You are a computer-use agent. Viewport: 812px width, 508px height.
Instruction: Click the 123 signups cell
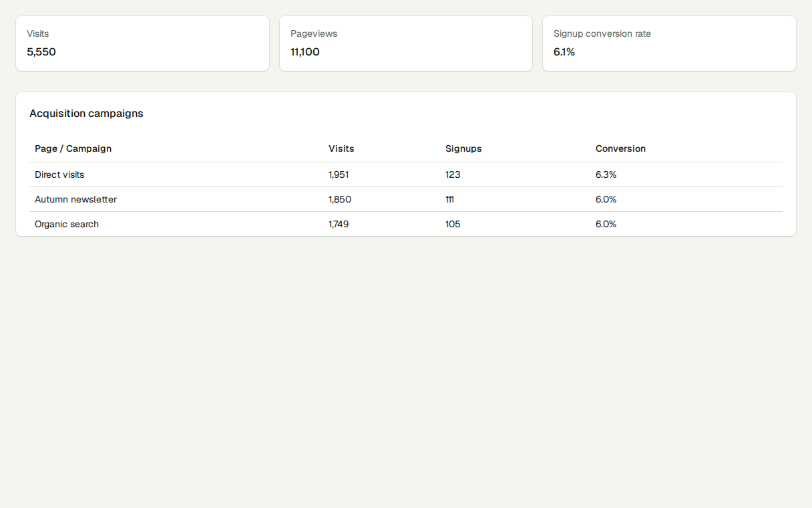coord(453,174)
